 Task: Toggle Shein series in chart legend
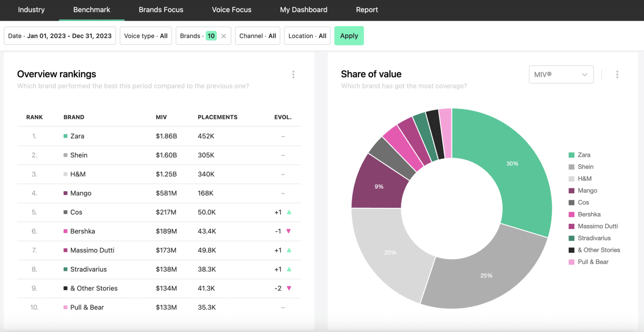[x=585, y=167]
